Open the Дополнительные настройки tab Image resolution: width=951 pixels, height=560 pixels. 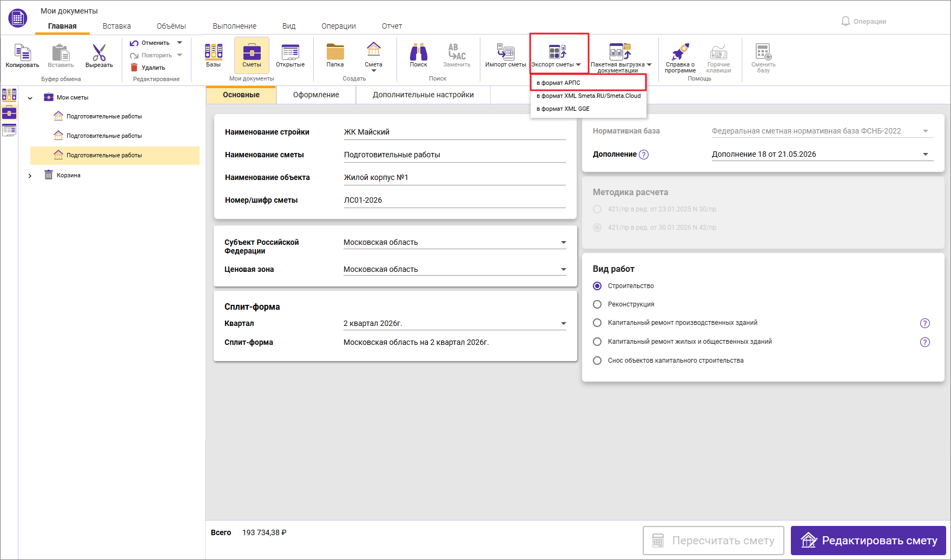click(x=423, y=95)
